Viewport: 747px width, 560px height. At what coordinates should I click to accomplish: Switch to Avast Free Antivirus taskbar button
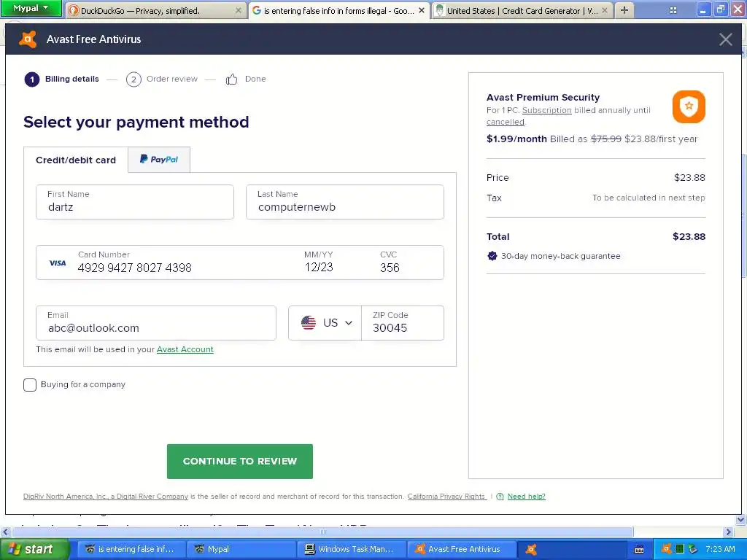[462, 549]
